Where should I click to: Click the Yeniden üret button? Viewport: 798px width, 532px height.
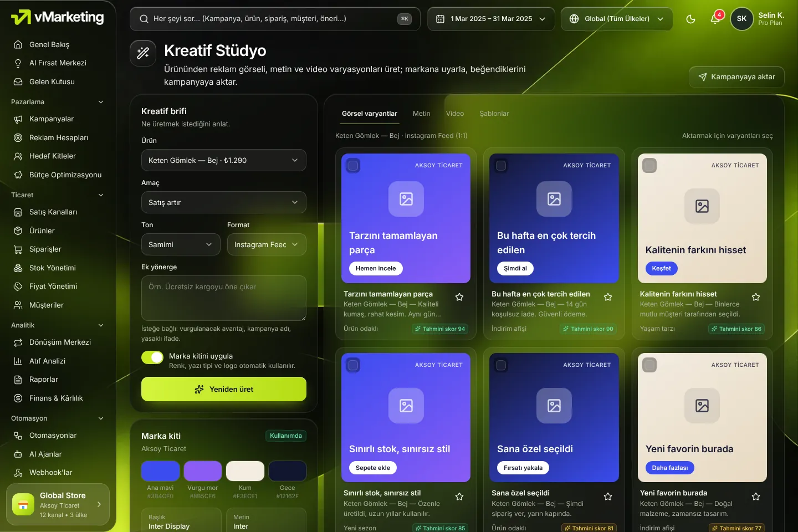224,389
